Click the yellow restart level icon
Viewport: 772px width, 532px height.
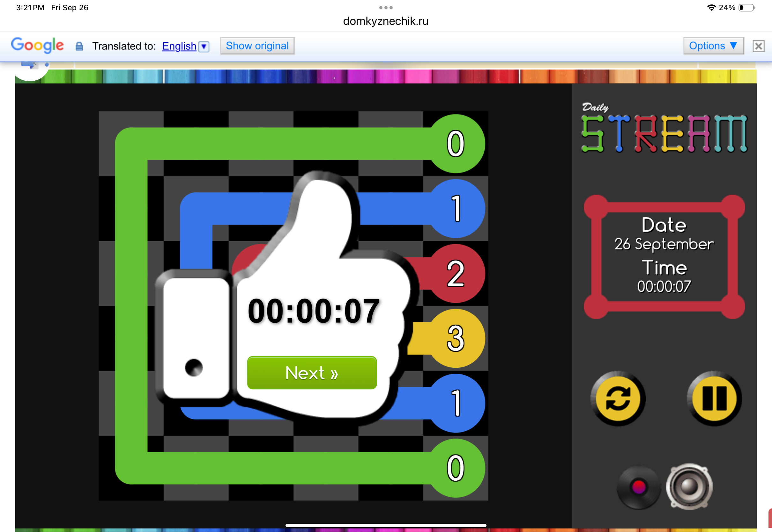pos(618,398)
